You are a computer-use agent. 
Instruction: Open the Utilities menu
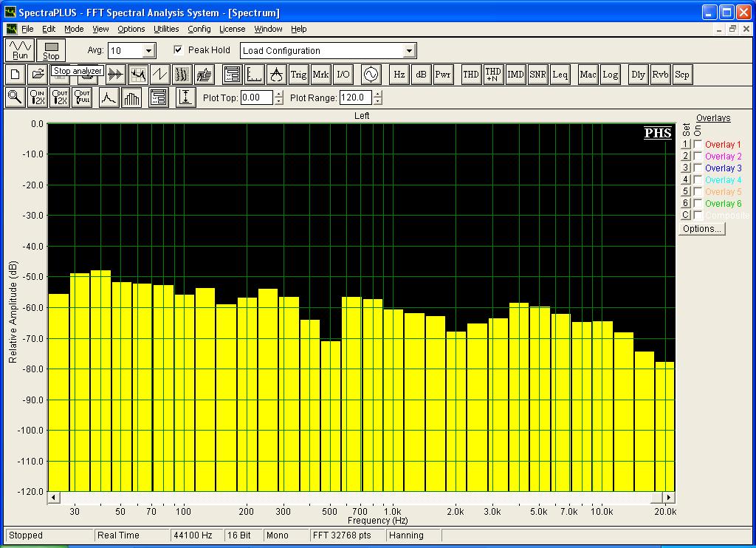166,29
